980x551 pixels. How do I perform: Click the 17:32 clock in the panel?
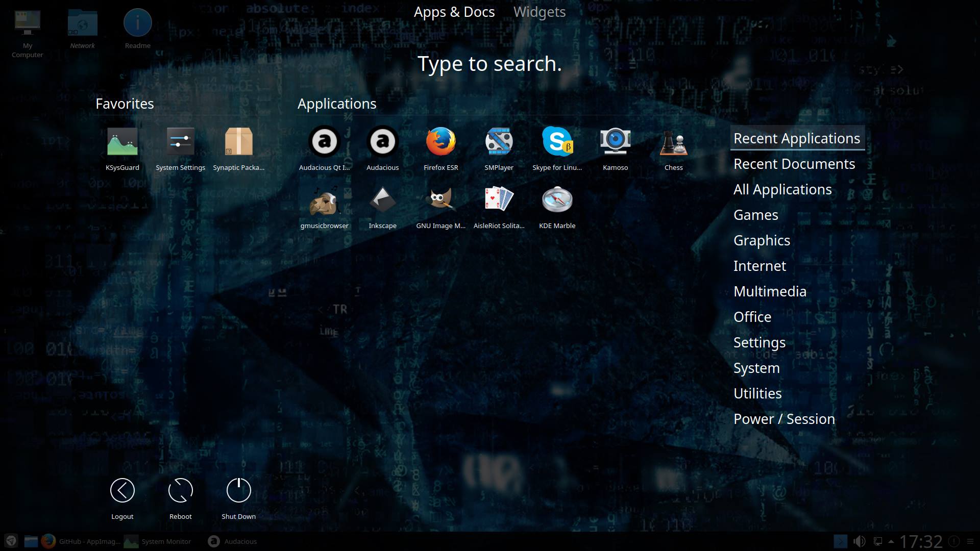(921, 541)
